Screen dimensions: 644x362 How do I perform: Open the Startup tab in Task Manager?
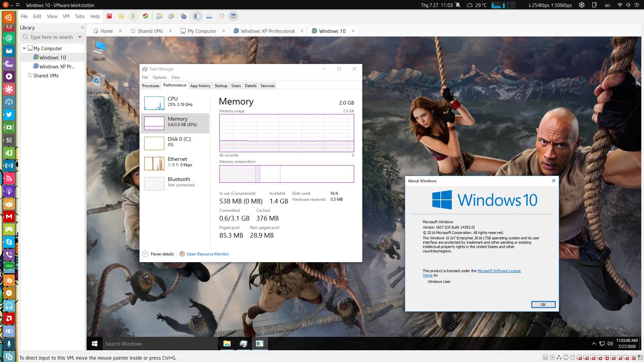tap(221, 86)
